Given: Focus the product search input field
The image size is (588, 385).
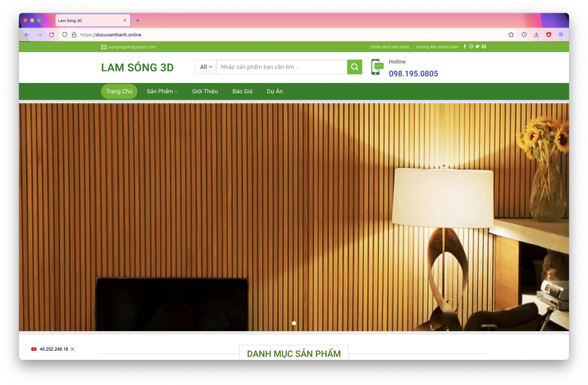Looking at the screenshot, I should 282,67.
